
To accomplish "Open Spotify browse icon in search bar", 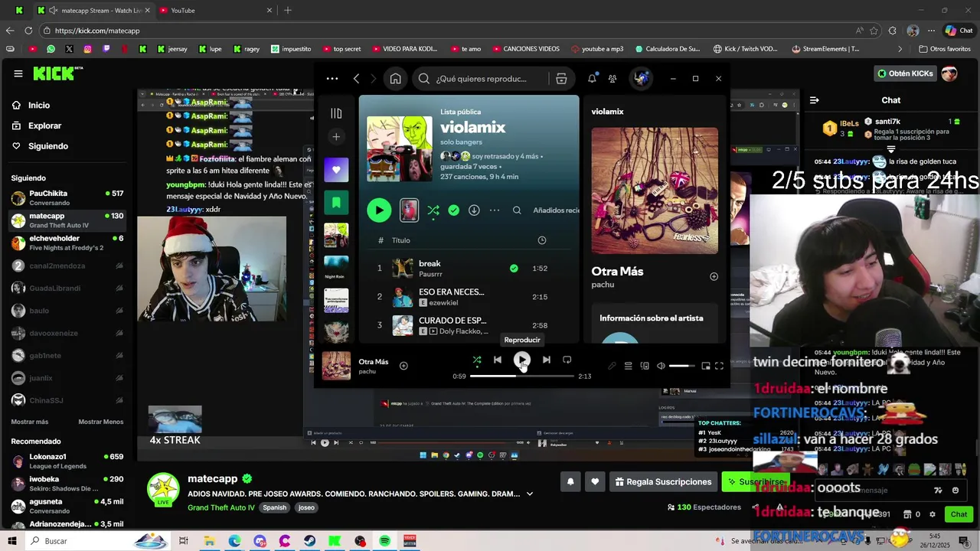I will 561,79.
